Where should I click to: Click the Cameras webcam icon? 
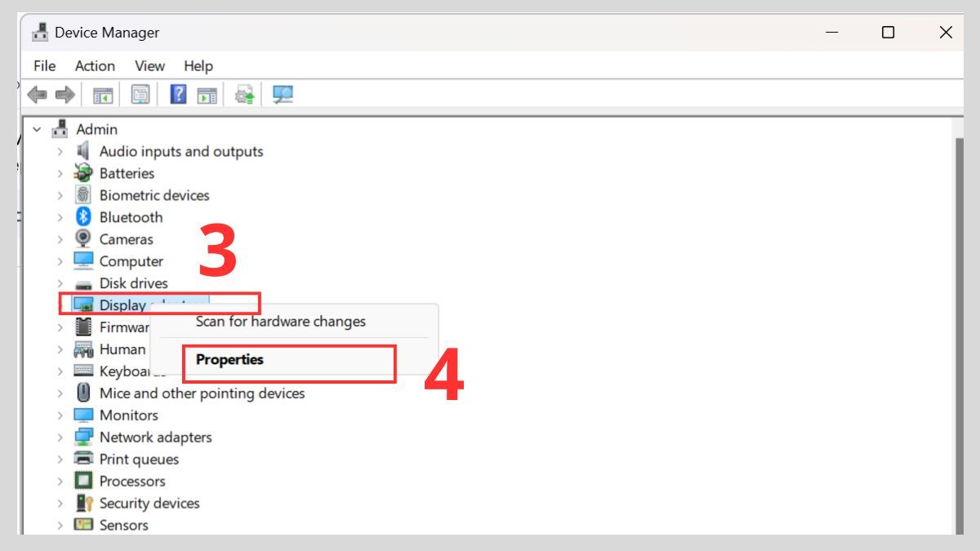pyautogui.click(x=83, y=239)
